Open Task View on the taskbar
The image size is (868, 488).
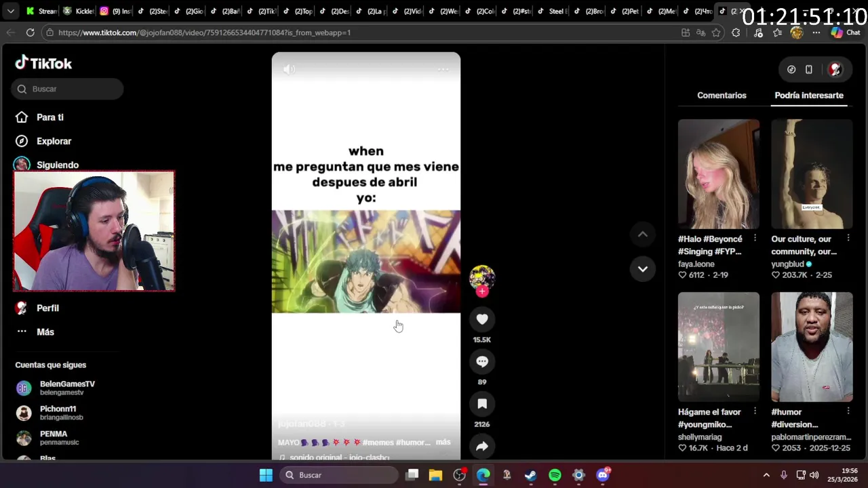pyautogui.click(x=412, y=475)
